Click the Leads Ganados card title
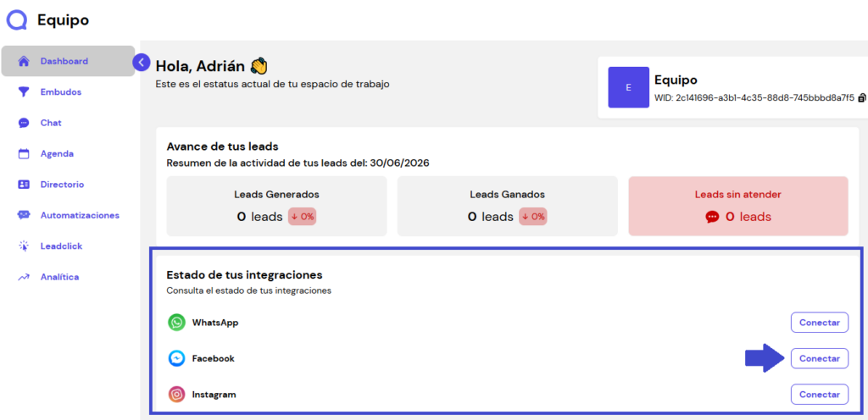 click(508, 195)
